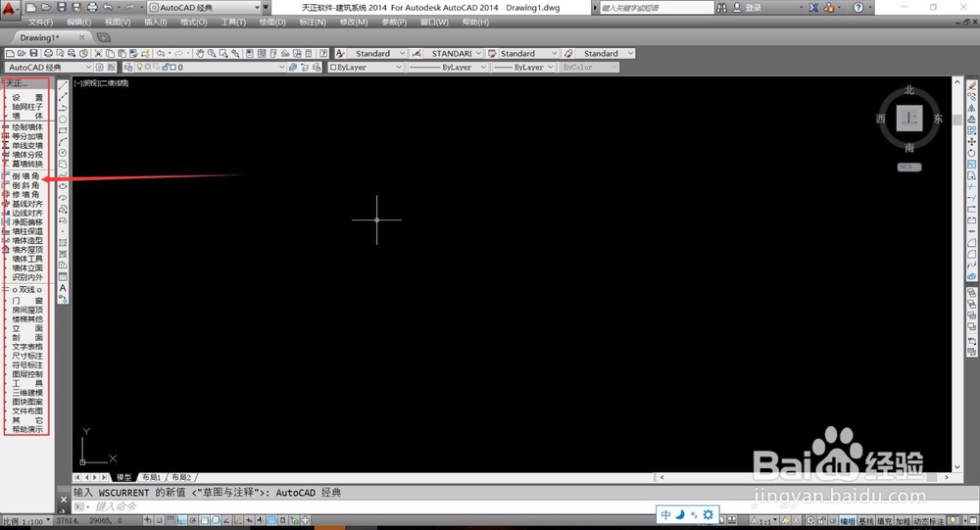Screen dimensions: 980x530
Task: Select the Pan hand tool
Action: (x=200, y=54)
